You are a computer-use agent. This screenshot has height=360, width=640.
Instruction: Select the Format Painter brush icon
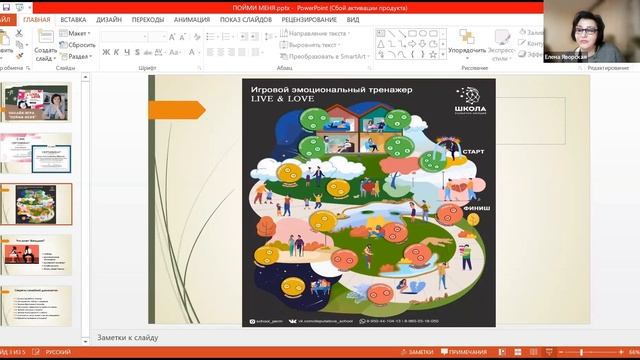[19, 56]
